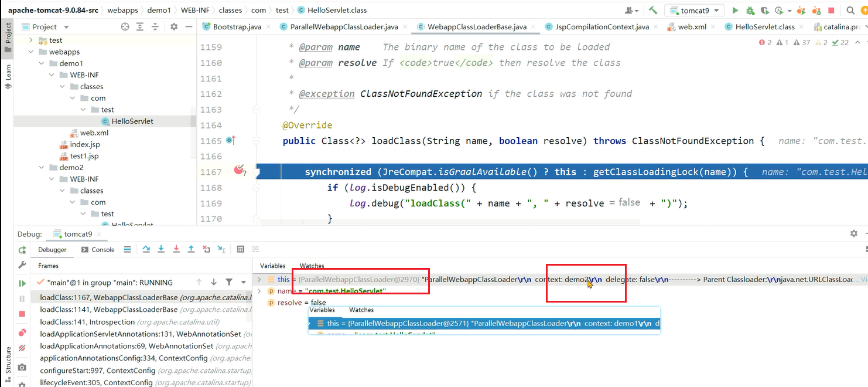Select the Watches panel label
The width and height of the screenshot is (868, 387).
coord(312,266)
